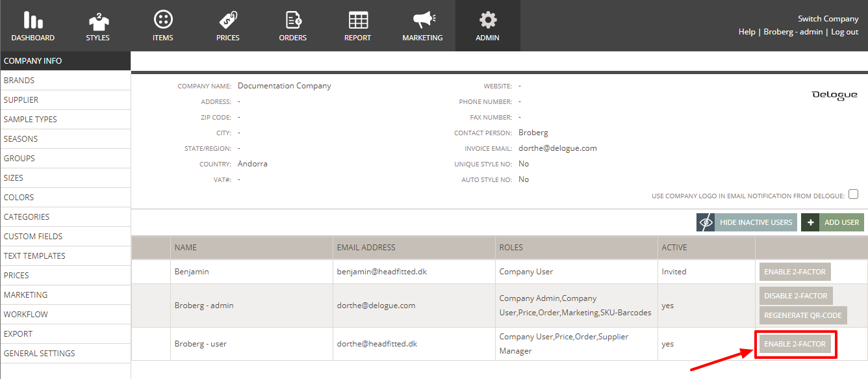Viewport: 868px width, 379px height.
Task: Open the Dashboard bar chart icon
Action: (32, 20)
